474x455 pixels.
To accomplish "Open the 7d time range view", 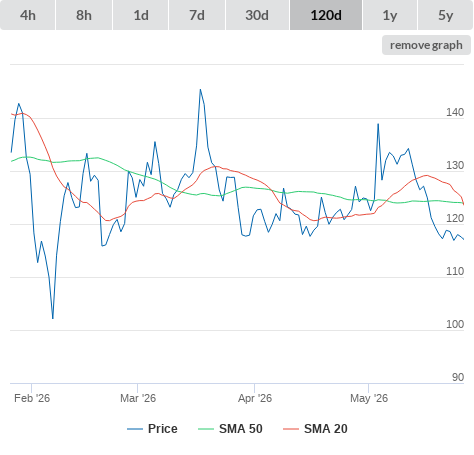I will tap(197, 15).
